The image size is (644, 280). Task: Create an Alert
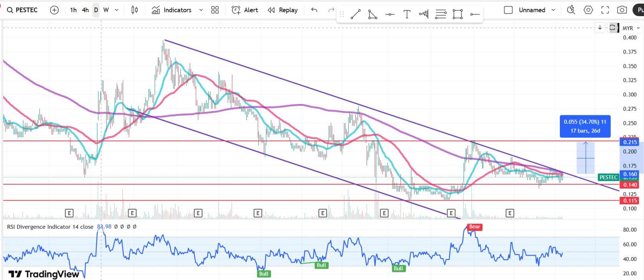(x=245, y=10)
